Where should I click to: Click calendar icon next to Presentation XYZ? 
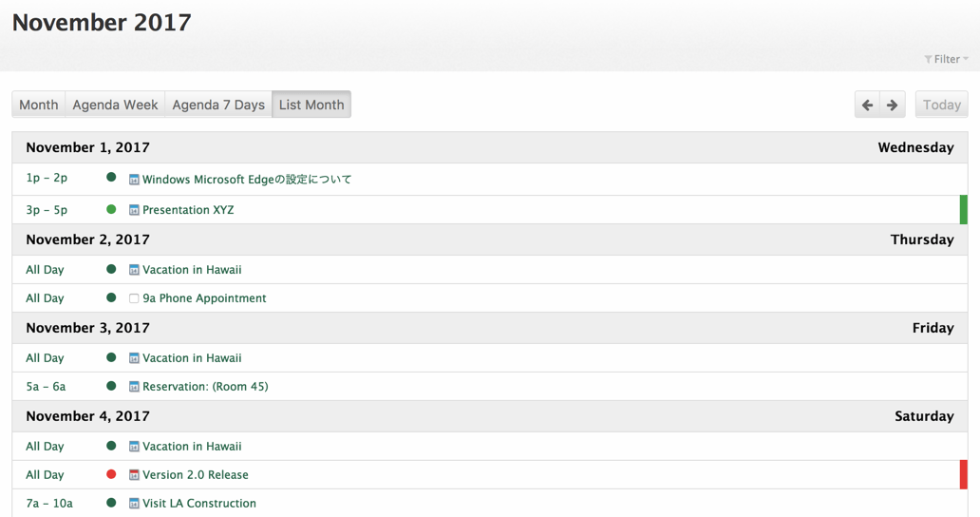[x=134, y=210]
